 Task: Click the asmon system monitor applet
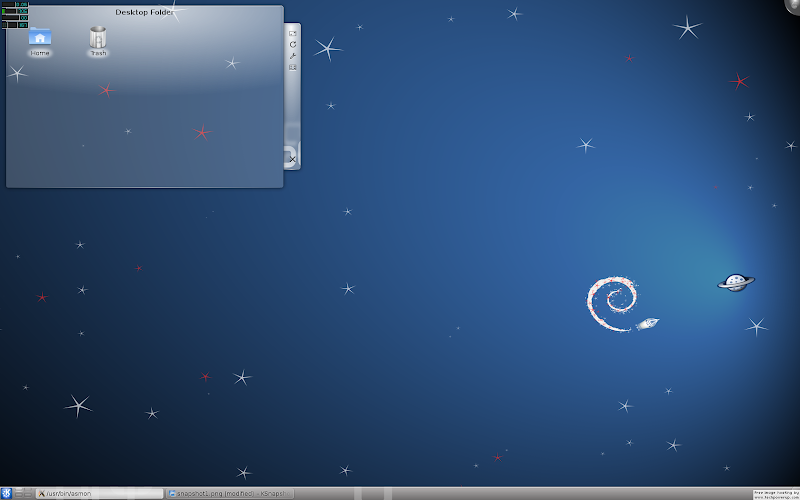coord(15,14)
